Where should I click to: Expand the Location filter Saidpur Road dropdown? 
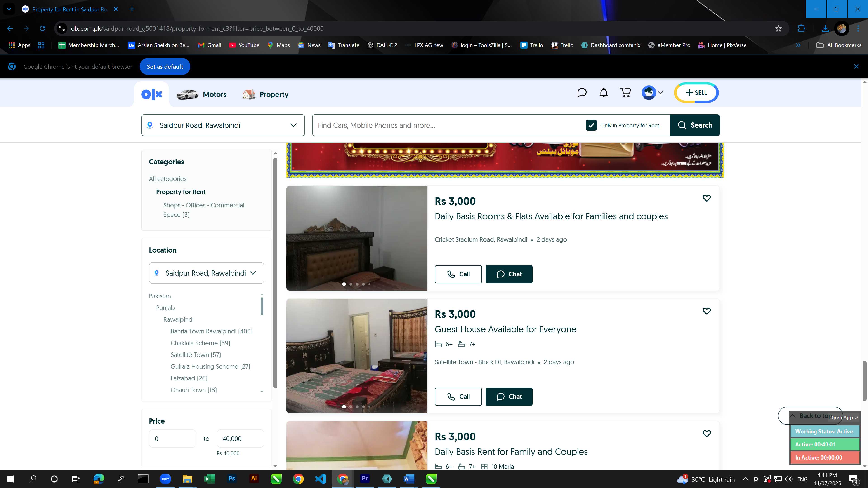[206, 273]
